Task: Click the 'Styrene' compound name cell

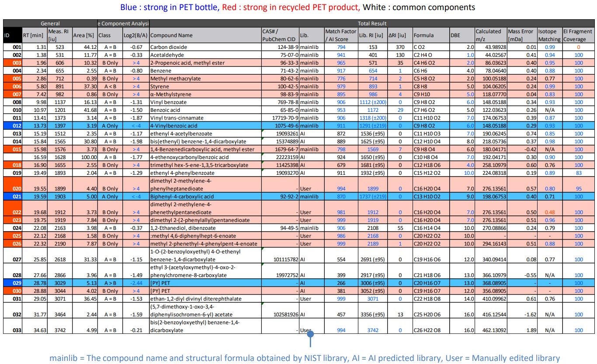Action: click(205, 86)
